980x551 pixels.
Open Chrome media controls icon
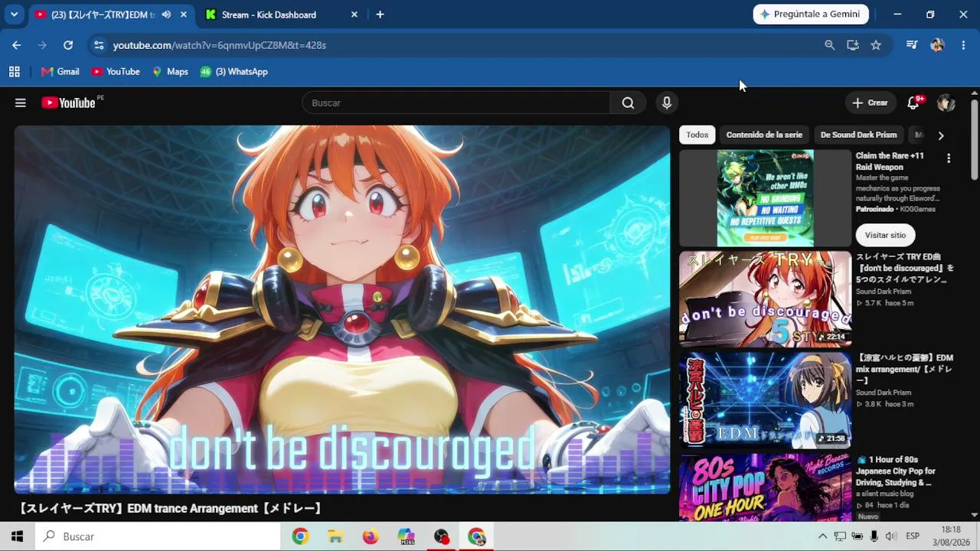tap(911, 45)
